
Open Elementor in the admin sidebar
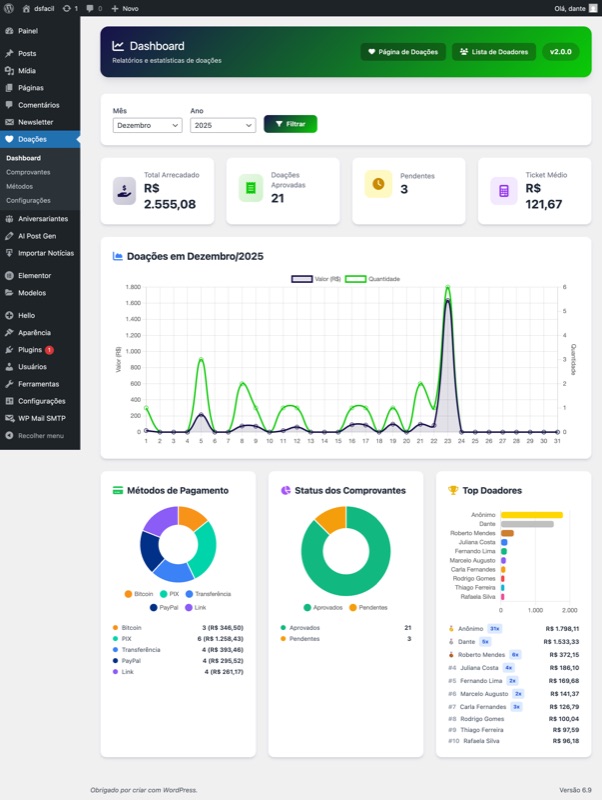point(34,275)
